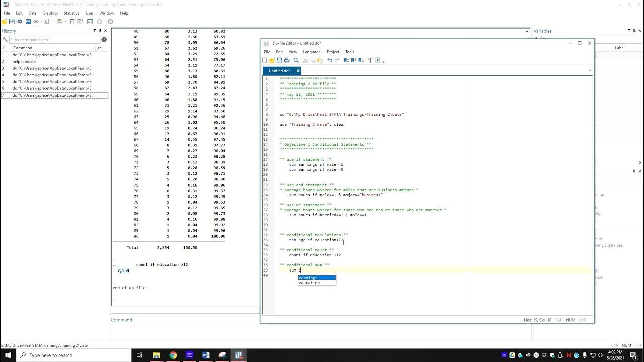Image resolution: width=644 pixels, height=362 pixels.
Task: Open the Graph bar-chart icon in main toolbar
Action: [x=47, y=22]
